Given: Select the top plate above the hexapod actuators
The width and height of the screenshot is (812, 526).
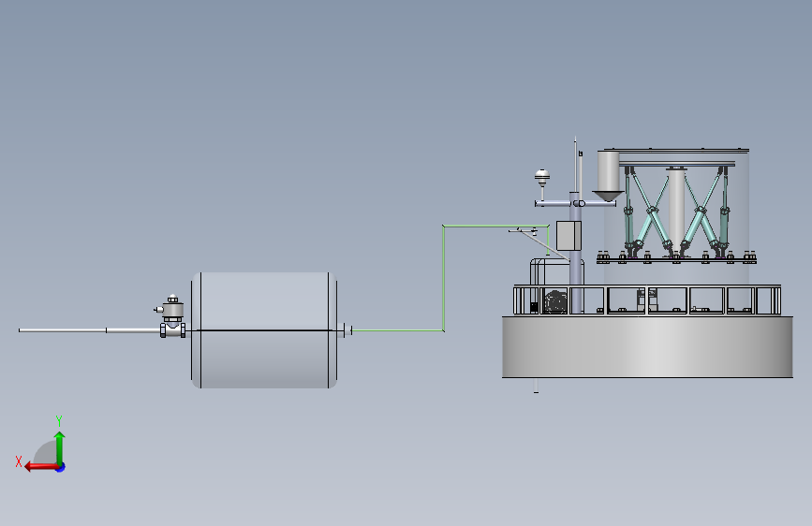Looking at the screenshot, I should click(677, 164).
